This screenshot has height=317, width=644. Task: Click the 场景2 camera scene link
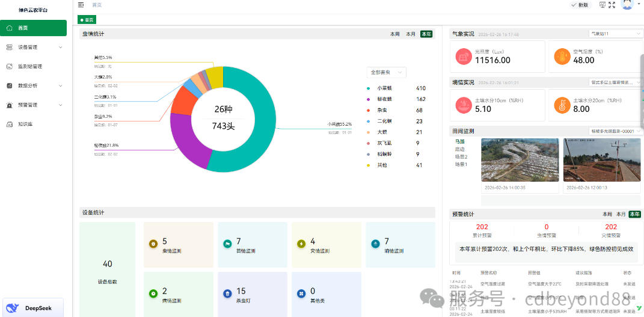point(461,157)
